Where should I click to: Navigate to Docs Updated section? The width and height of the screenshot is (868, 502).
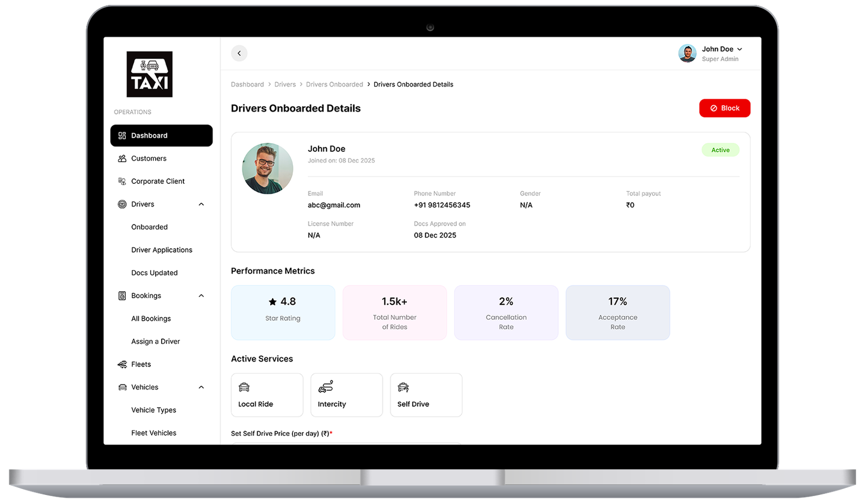coord(154,272)
